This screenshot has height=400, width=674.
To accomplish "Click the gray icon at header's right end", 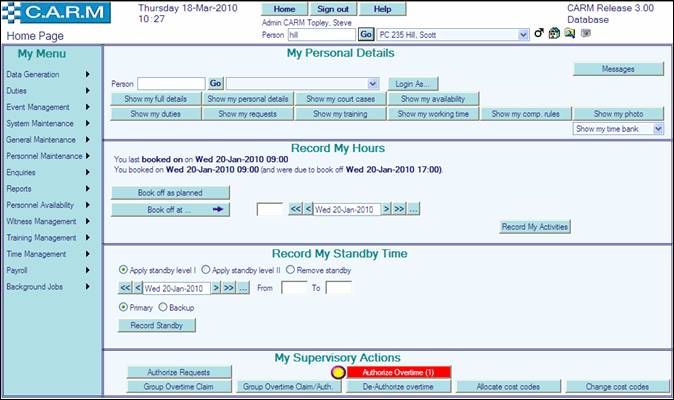I will coord(586,33).
